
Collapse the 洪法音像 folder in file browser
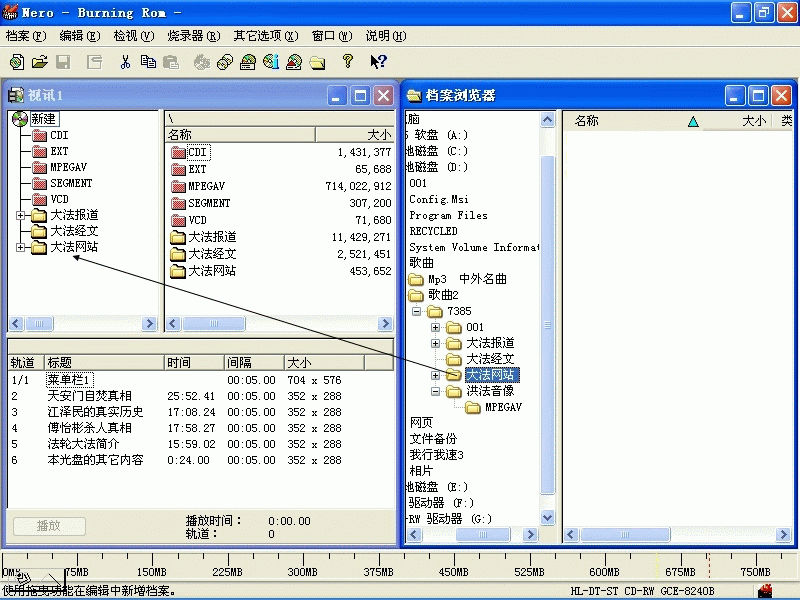click(435, 391)
